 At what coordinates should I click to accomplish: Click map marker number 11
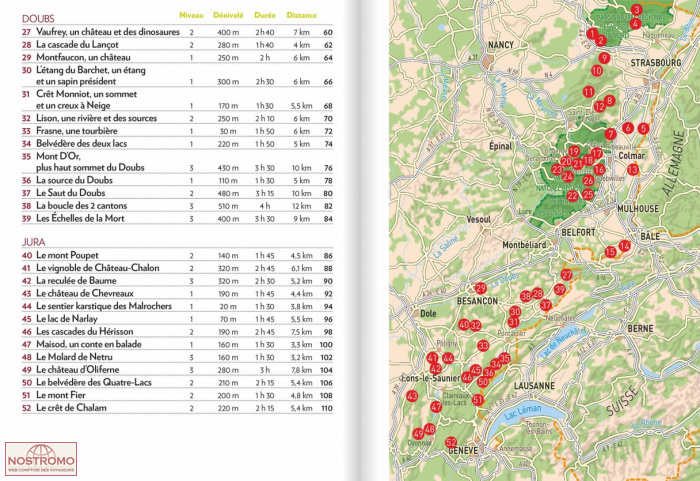click(x=588, y=92)
